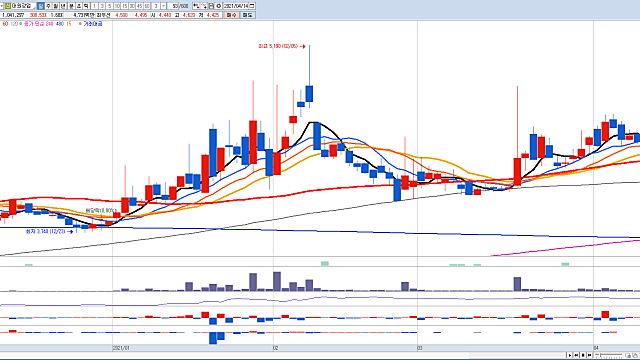Click the low price 3,140 annotation label
The height and width of the screenshot is (360, 640).
45,231
